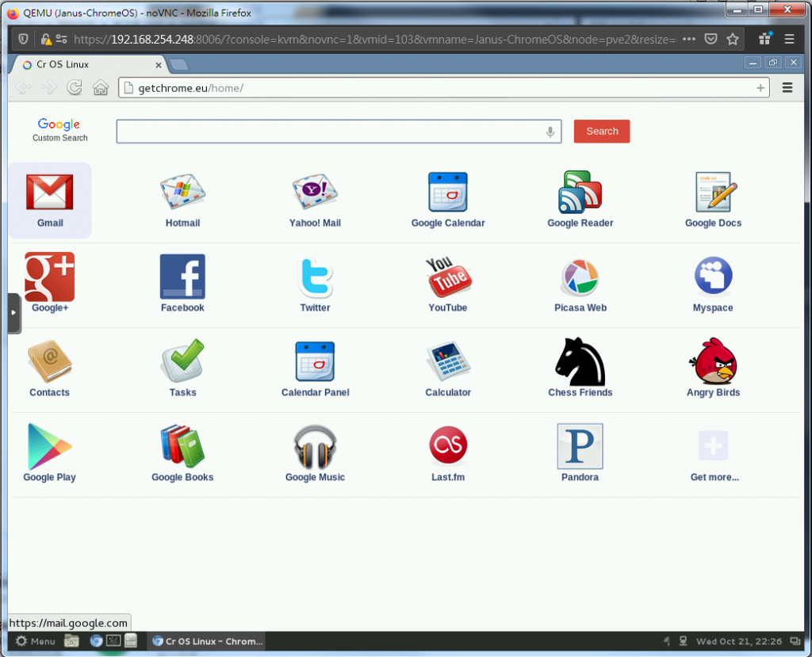812x657 pixels.
Task: Open the Google Play app icon
Action: (49, 446)
